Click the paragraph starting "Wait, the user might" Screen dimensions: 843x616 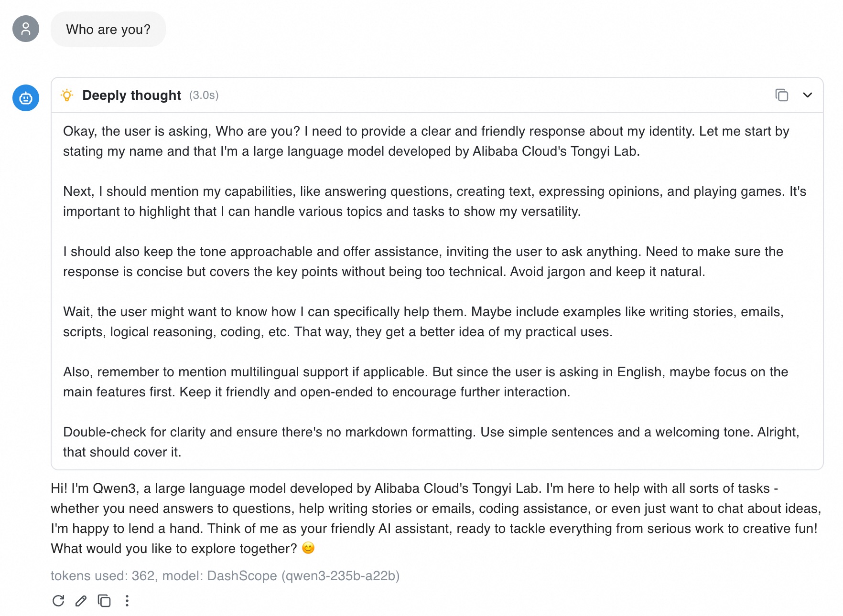(x=423, y=322)
